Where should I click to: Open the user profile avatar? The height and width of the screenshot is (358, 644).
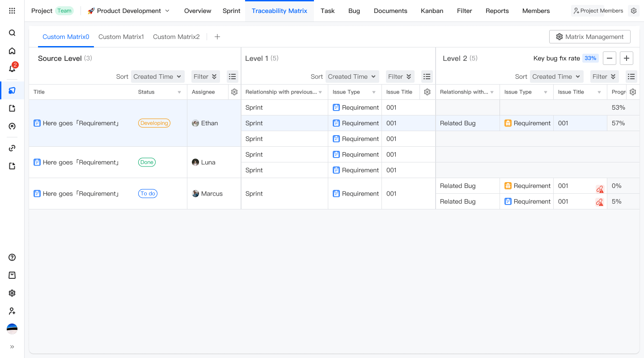12,329
